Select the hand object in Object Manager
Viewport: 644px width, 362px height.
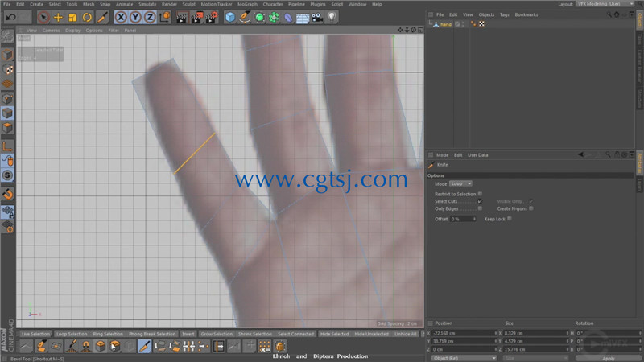tap(446, 24)
